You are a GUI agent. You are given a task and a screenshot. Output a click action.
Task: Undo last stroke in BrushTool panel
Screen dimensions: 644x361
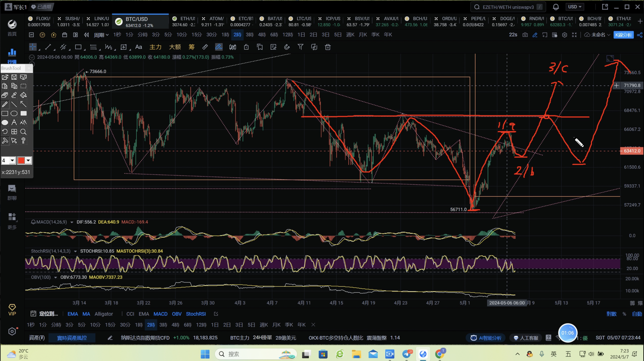(x=5, y=131)
